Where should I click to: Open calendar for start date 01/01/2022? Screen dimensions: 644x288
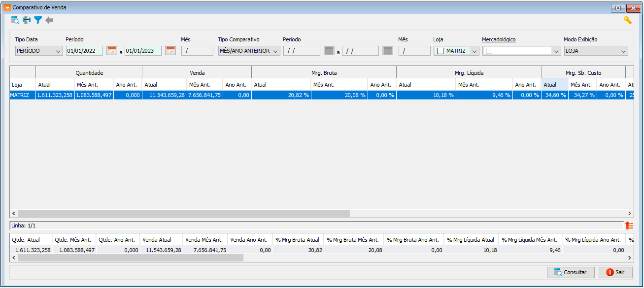112,51
